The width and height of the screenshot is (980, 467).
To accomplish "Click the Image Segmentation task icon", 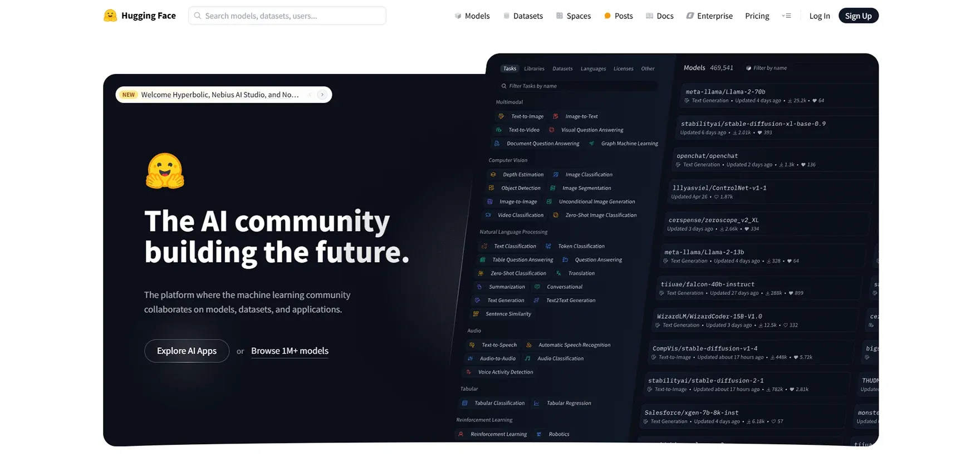I will (x=552, y=188).
